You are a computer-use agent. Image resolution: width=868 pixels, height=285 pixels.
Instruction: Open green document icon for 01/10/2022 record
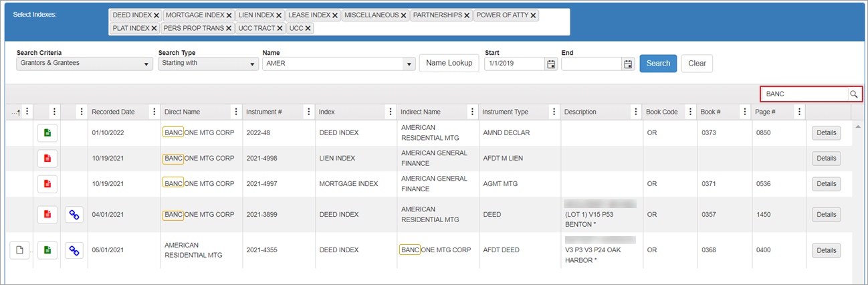(47, 132)
